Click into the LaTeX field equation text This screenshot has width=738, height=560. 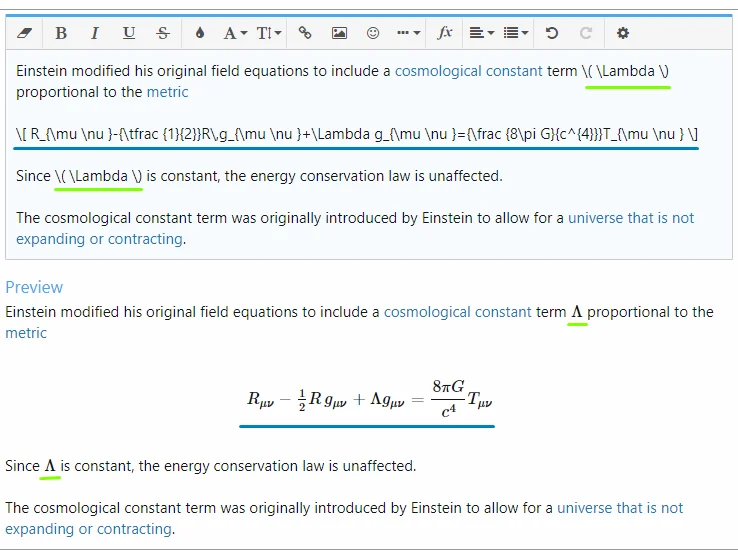(x=357, y=133)
